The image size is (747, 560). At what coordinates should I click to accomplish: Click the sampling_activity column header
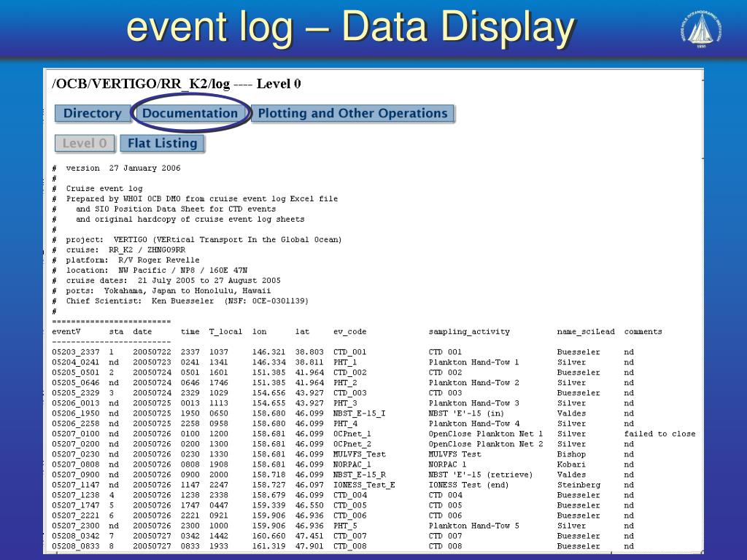469,332
